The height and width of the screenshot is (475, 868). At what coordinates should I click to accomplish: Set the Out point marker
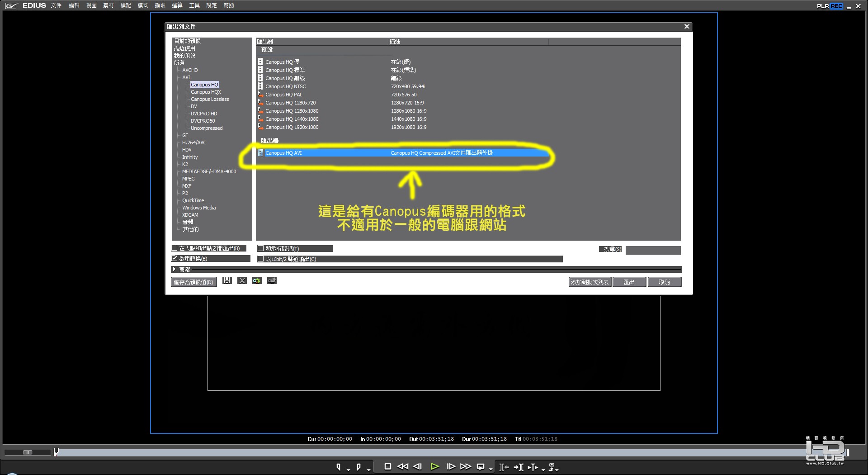pyautogui.click(x=359, y=467)
